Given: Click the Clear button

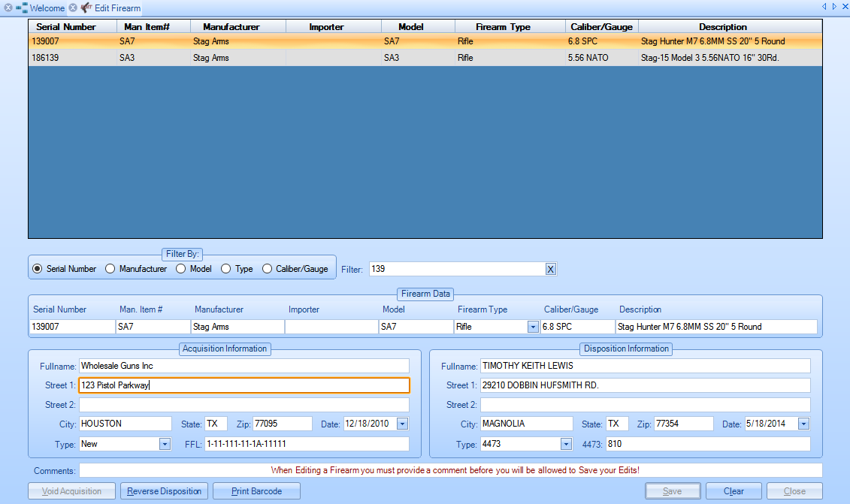Looking at the screenshot, I should [x=734, y=491].
